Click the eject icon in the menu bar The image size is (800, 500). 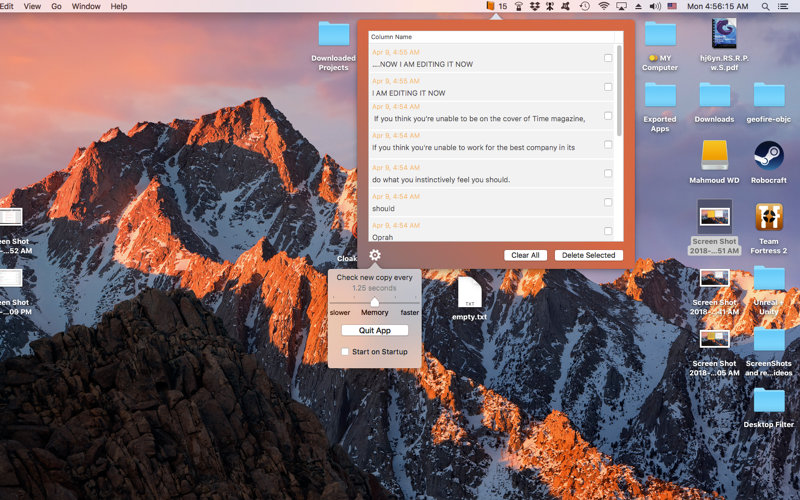[x=638, y=6]
